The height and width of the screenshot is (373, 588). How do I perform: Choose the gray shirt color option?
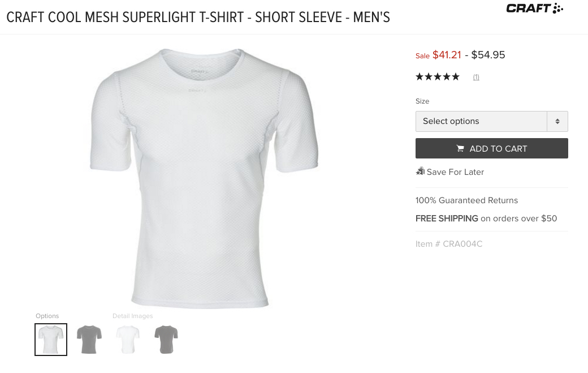pos(89,340)
